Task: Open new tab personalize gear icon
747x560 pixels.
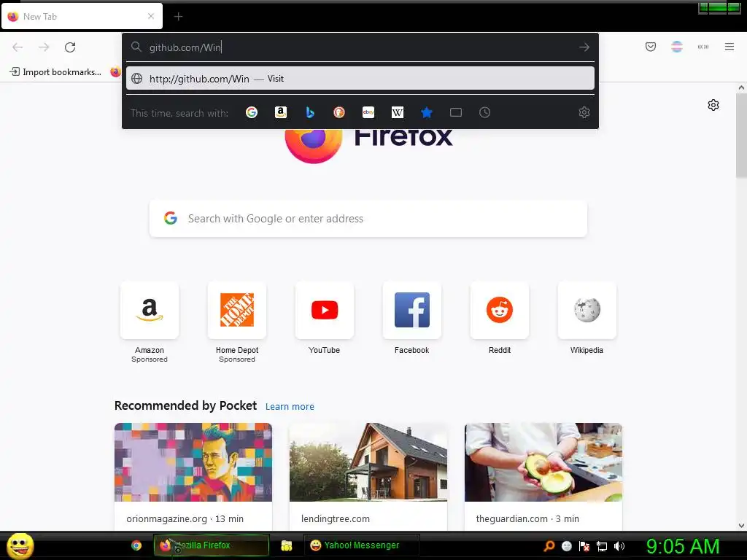Action: (x=713, y=105)
